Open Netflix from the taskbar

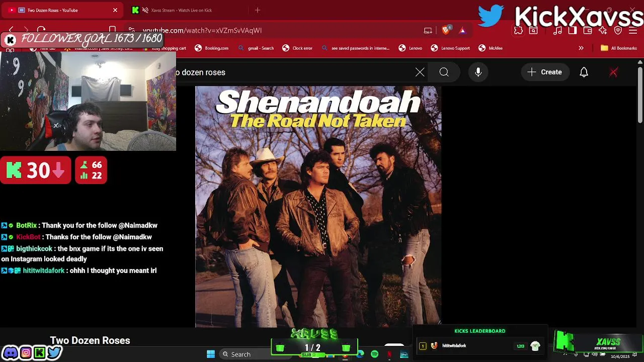click(389, 354)
